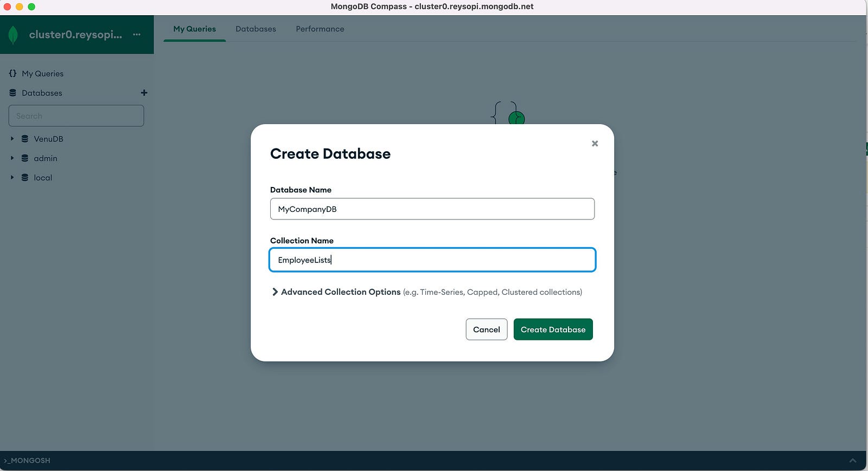This screenshot has height=471, width=868.
Task: Expand the local database tree node
Action: point(12,177)
